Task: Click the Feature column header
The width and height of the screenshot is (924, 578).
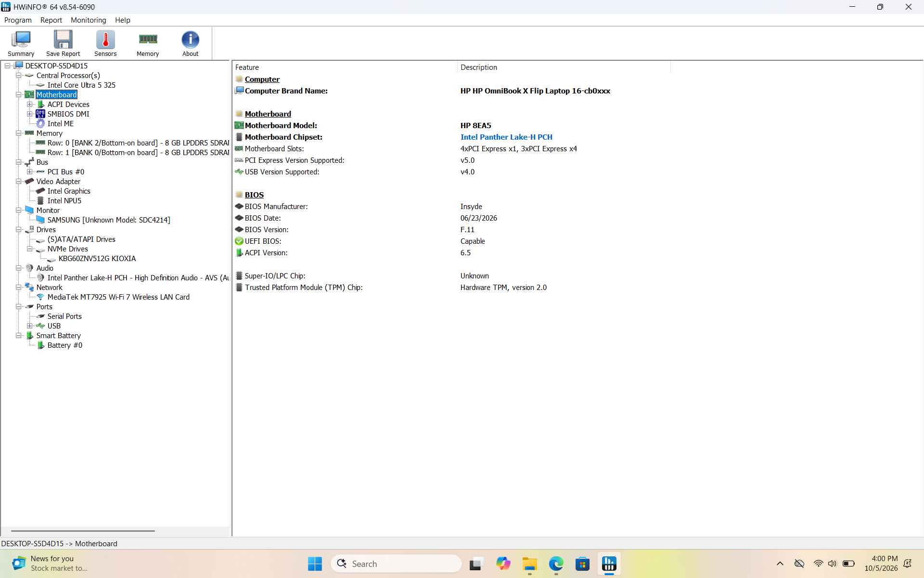Action: [x=345, y=67]
